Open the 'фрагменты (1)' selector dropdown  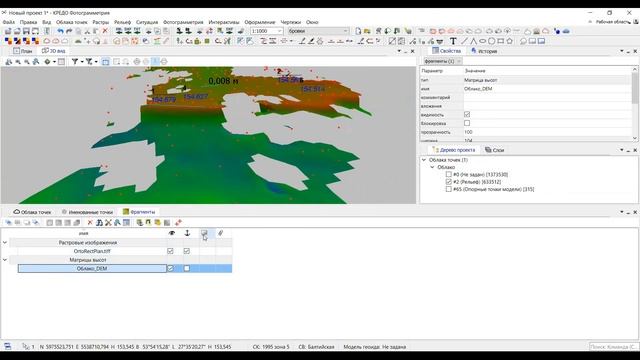click(x=443, y=61)
